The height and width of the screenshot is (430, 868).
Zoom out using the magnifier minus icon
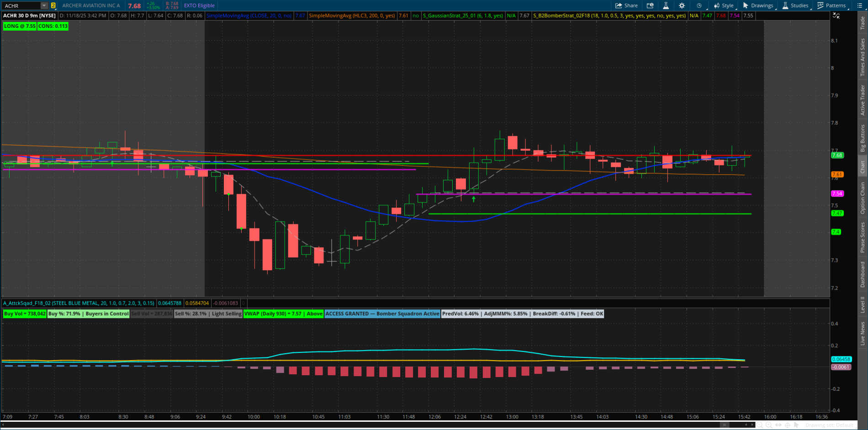[760, 425]
